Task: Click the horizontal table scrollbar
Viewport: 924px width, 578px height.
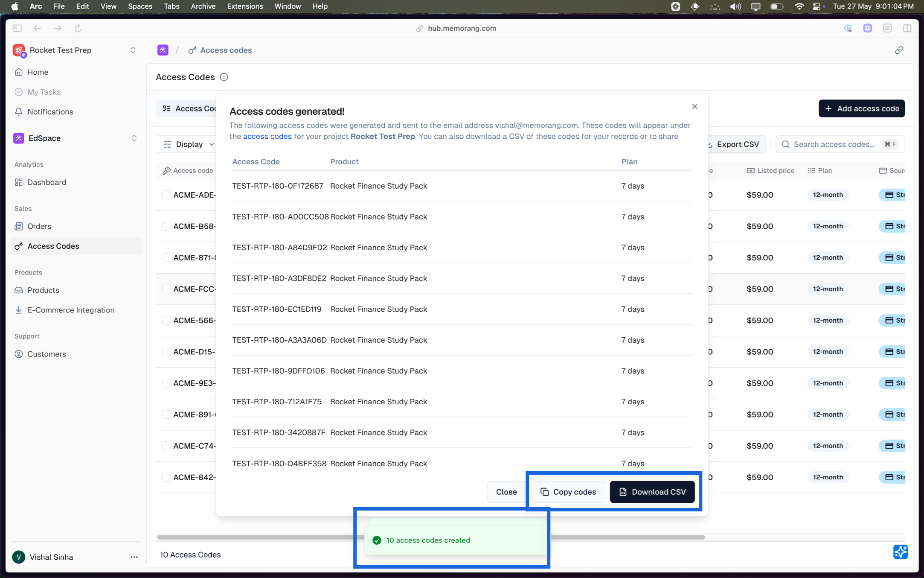Action: click(x=256, y=537)
